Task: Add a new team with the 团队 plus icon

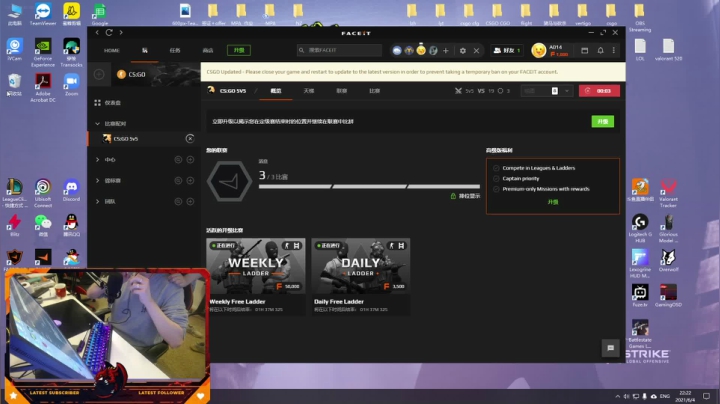Action: [x=190, y=202]
